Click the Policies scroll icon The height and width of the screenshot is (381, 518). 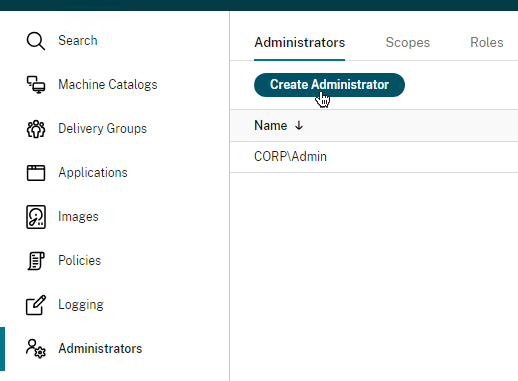(36, 261)
